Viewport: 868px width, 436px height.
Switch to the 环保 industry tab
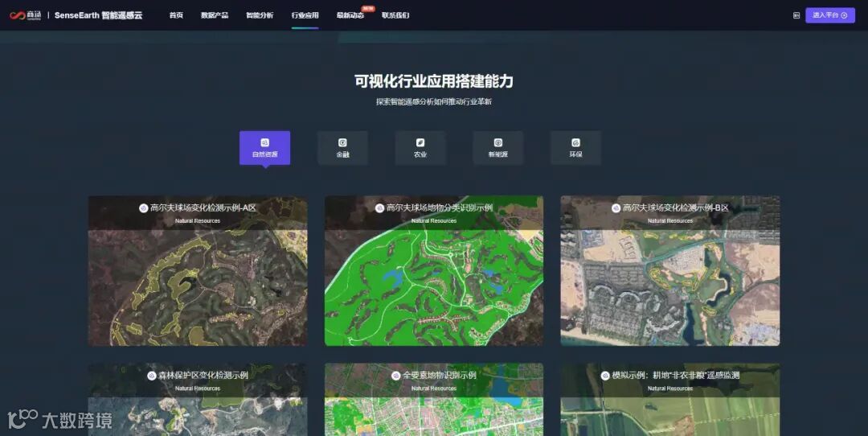click(575, 148)
